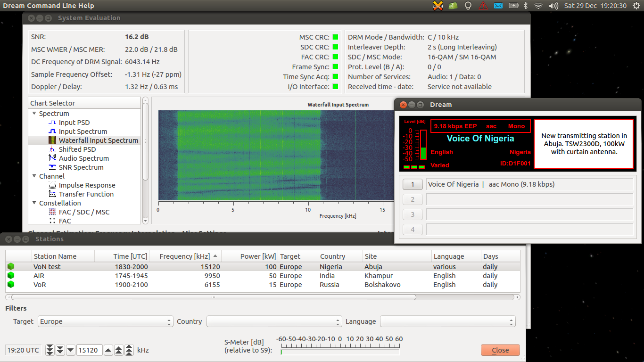Screen dimensions: 644x362
Task: Decrease frequency with single down arrow
Action: point(71,350)
